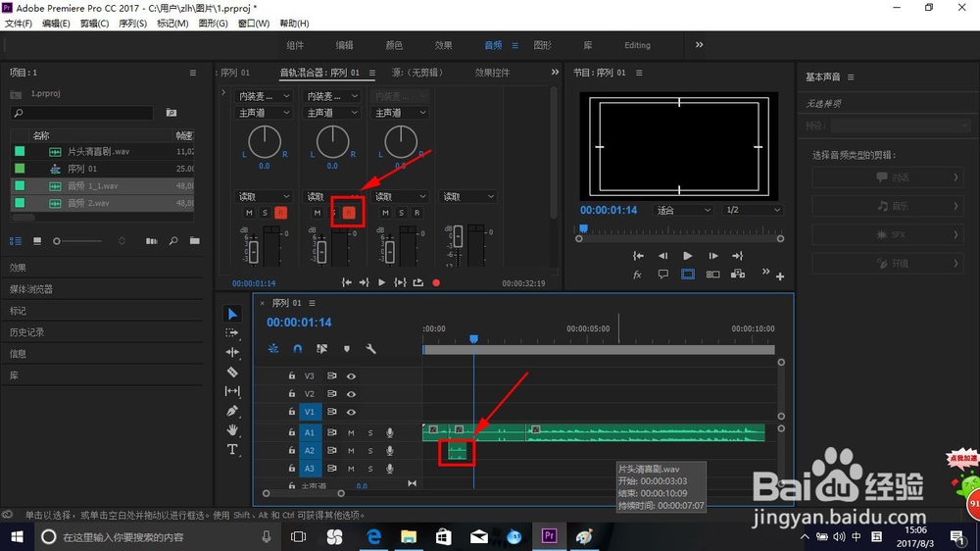Open the 1/2 playback resolution dropdown

pos(753,210)
